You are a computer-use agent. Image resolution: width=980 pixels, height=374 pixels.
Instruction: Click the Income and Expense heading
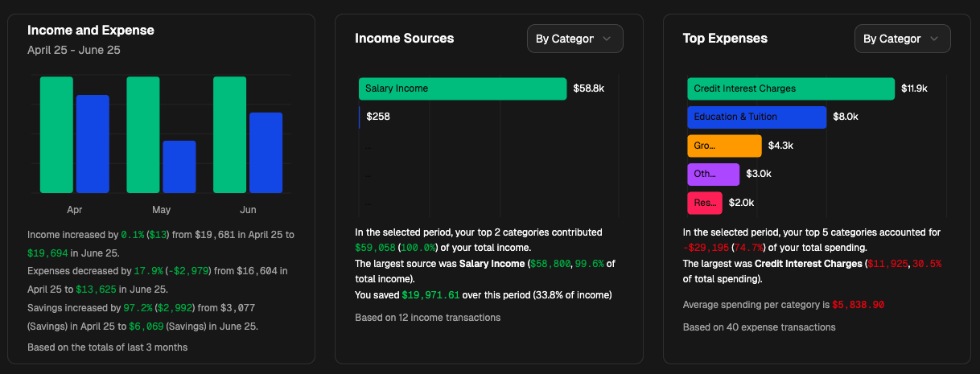(x=91, y=31)
